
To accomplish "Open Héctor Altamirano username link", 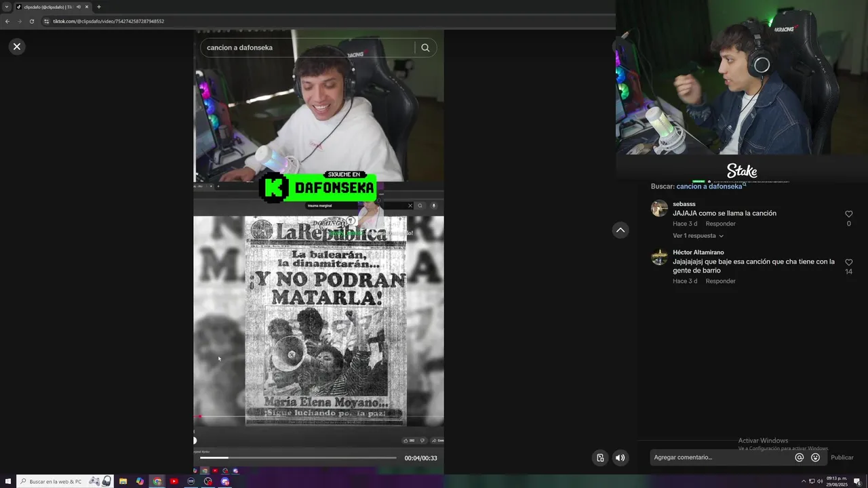I will click(698, 253).
